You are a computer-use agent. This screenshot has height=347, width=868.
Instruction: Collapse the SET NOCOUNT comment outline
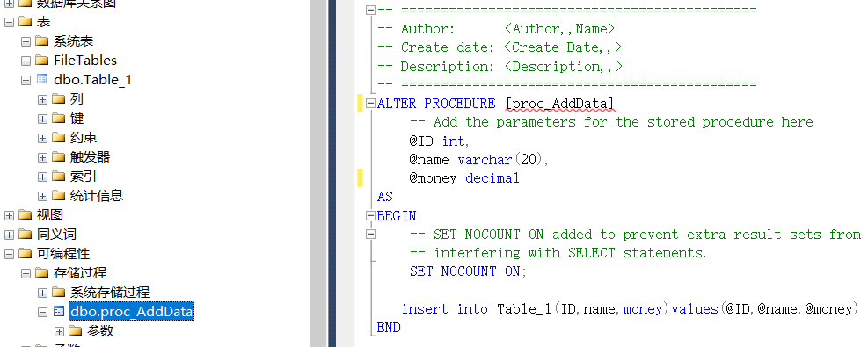tap(370, 234)
